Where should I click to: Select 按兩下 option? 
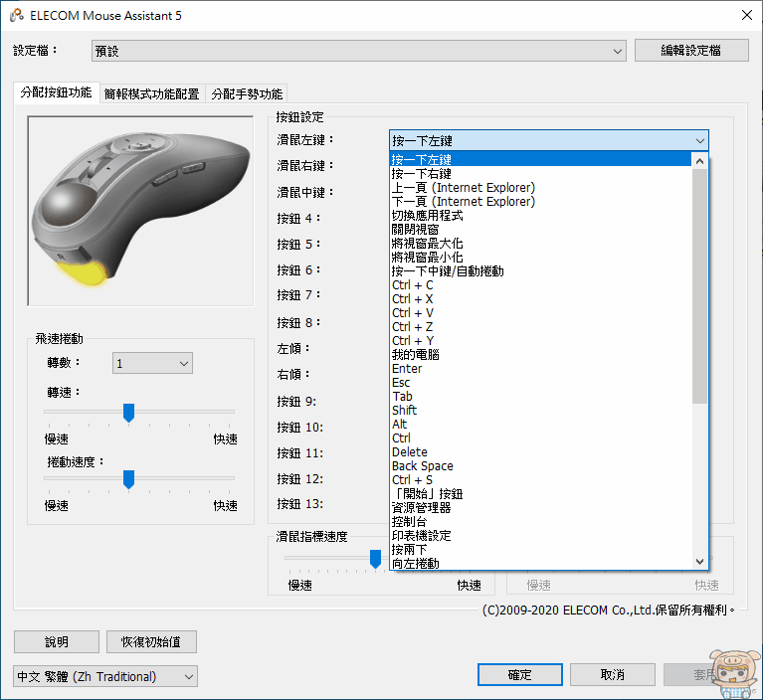[540, 550]
